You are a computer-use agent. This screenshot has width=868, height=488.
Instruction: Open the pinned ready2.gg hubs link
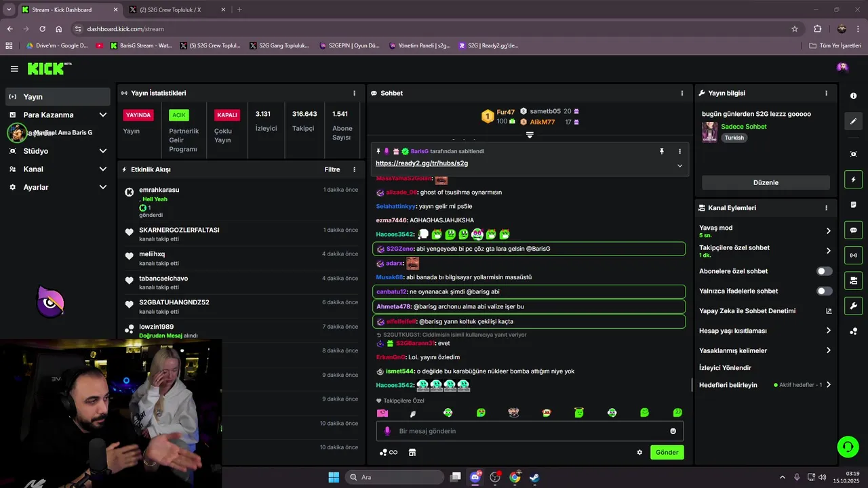(x=422, y=163)
